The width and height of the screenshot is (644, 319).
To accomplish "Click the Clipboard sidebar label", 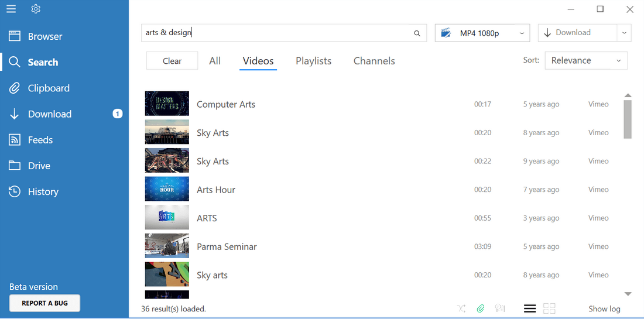I will (x=49, y=88).
